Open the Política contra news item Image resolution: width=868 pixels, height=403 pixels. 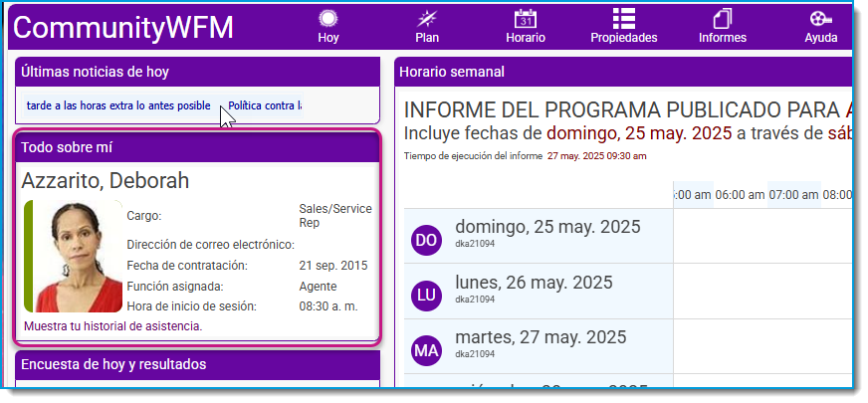(x=265, y=105)
